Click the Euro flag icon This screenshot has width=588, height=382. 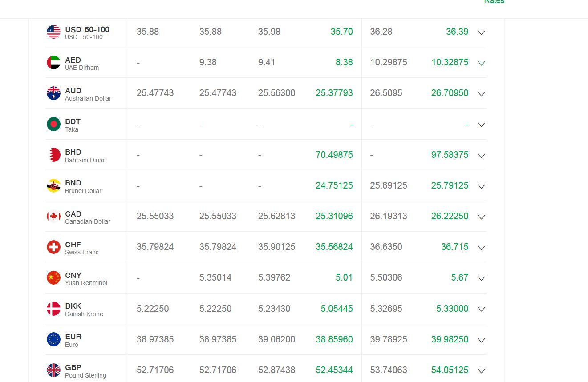[53, 340]
